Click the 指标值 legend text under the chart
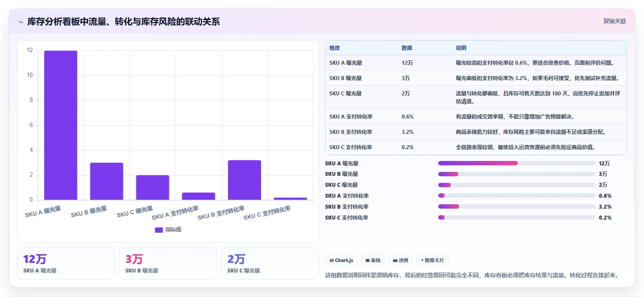Image resolution: width=644 pixels, height=297 pixels. [173, 230]
